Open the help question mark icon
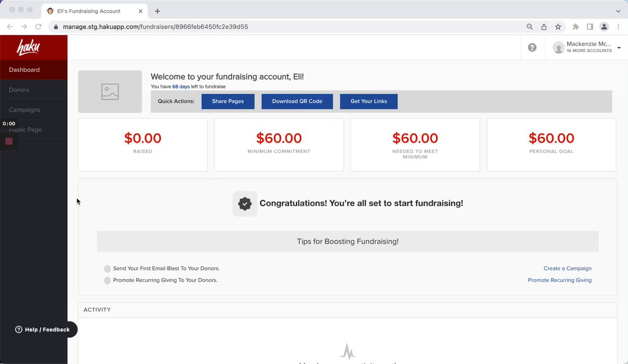 point(532,48)
